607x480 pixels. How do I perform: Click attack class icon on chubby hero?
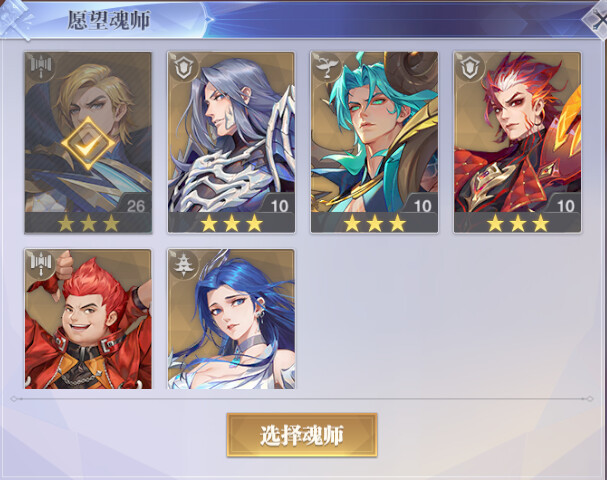41,264
